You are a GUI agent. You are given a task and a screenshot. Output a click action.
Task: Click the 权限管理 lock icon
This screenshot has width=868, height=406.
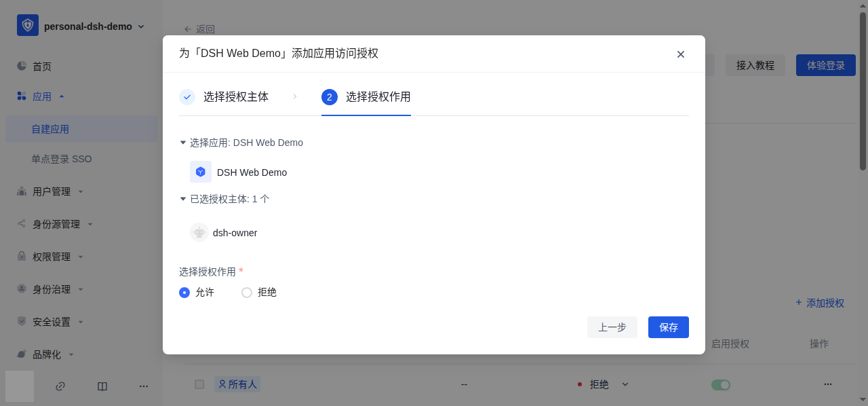(22, 256)
